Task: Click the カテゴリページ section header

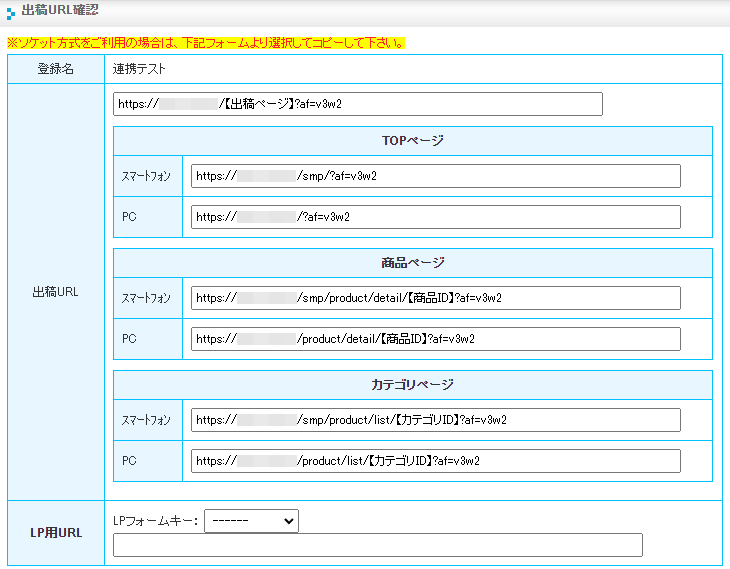Action: (x=412, y=385)
